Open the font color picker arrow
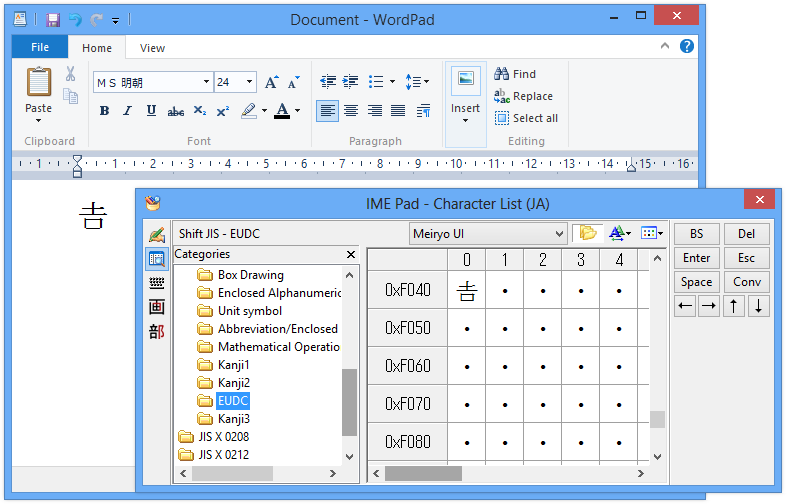The width and height of the screenshot is (787, 504). coord(298,111)
